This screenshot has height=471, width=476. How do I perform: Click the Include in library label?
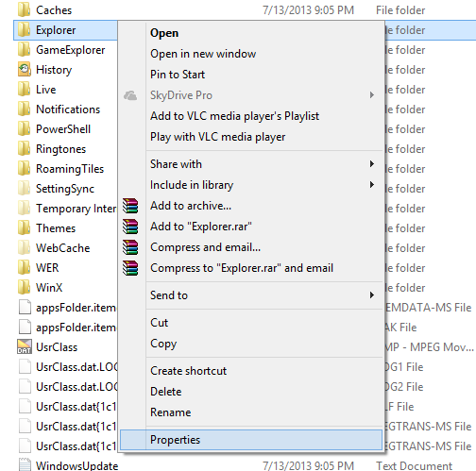point(192,185)
